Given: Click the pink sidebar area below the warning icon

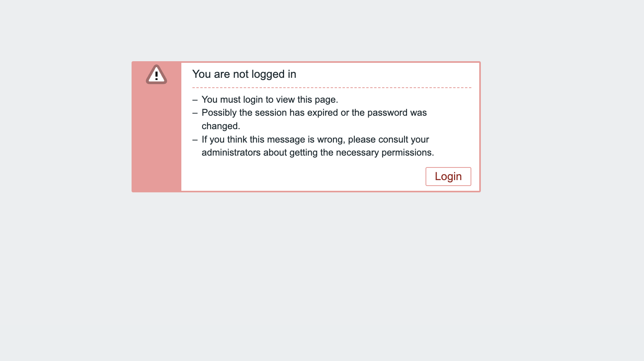Looking at the screenshot, I should (x=156, y=138).
